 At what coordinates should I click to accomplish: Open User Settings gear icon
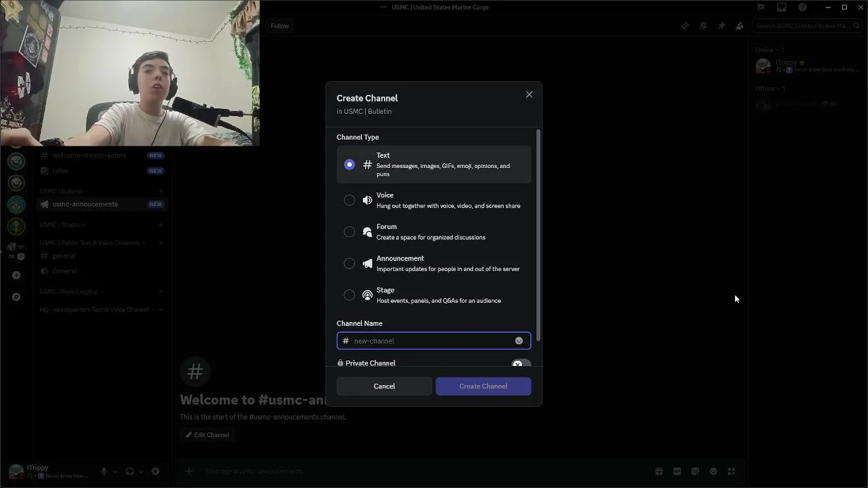tap(155, 471)
